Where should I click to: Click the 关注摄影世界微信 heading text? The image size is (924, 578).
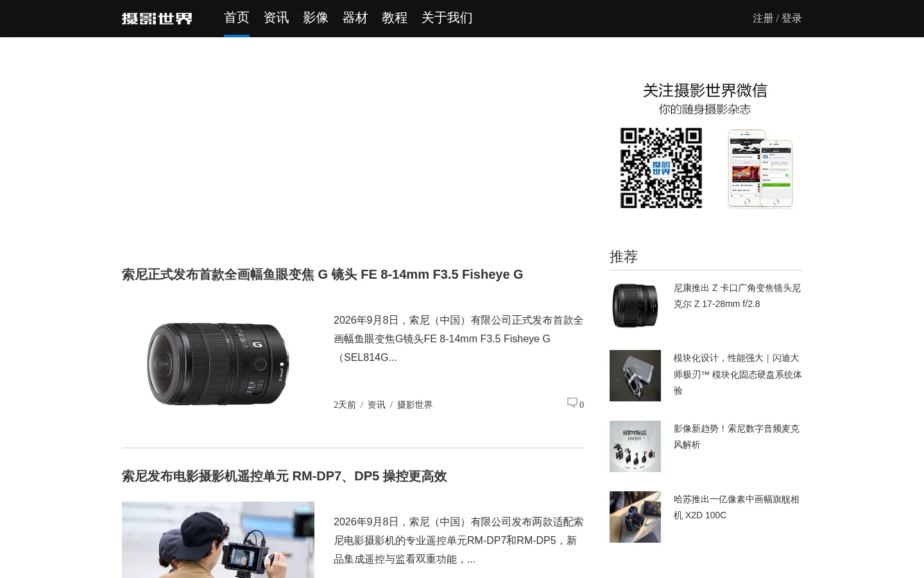705,91
